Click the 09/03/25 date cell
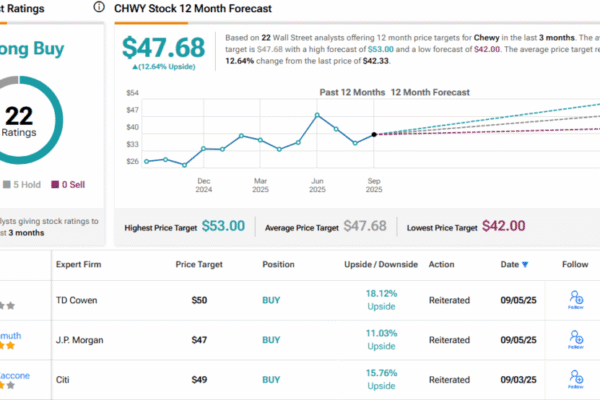 [518, 380]
